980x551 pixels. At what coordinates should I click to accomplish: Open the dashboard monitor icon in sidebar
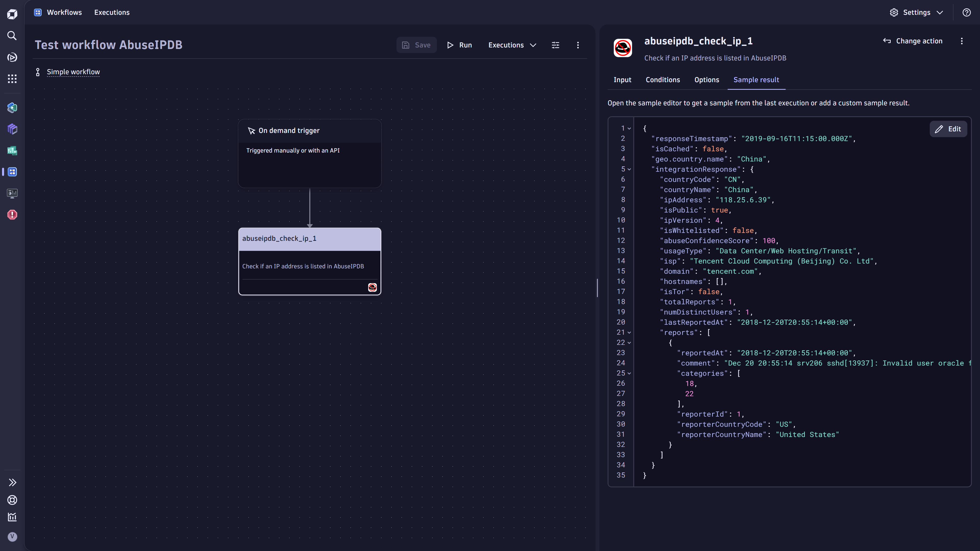[12, 193]
